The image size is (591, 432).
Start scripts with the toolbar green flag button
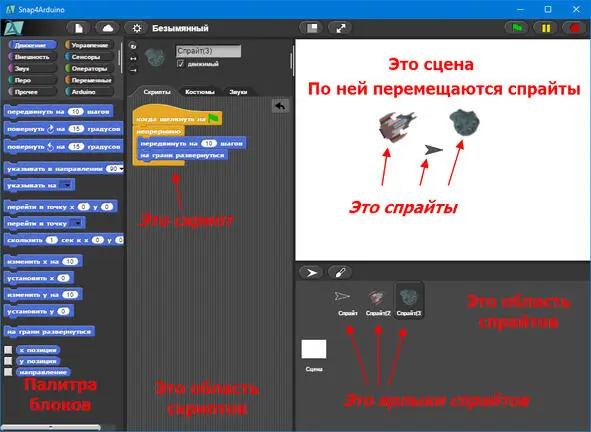[x=517, y=28]
